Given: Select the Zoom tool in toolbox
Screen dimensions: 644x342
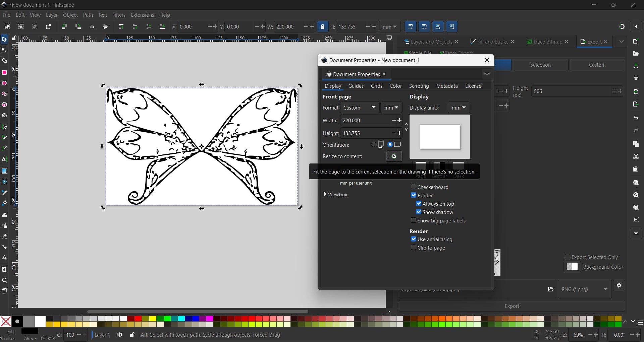Looking at the screenshot, I should 4,280.
